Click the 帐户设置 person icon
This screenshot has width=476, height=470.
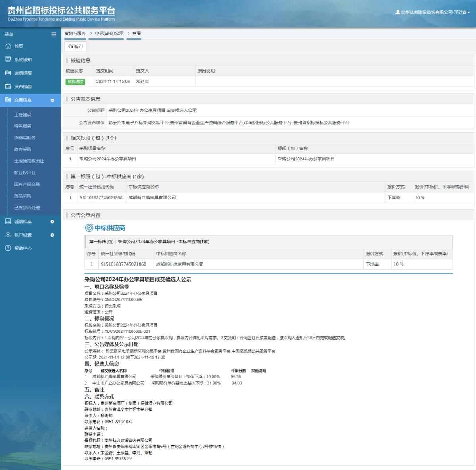pos(8,235)
